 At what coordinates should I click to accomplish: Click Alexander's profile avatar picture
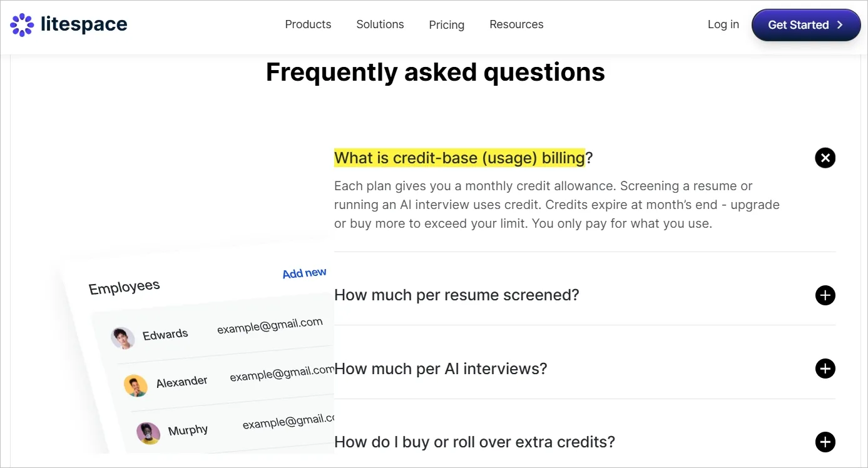click(x=136, y=386)
